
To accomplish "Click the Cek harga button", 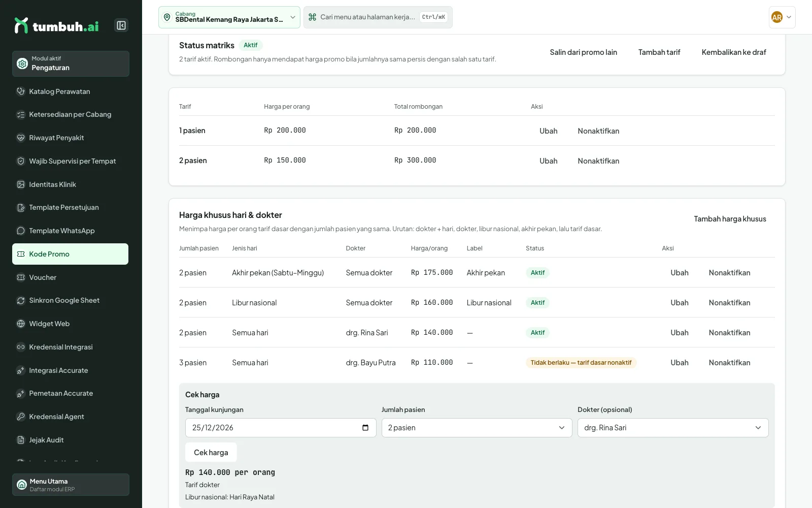I will click(211, 453).
